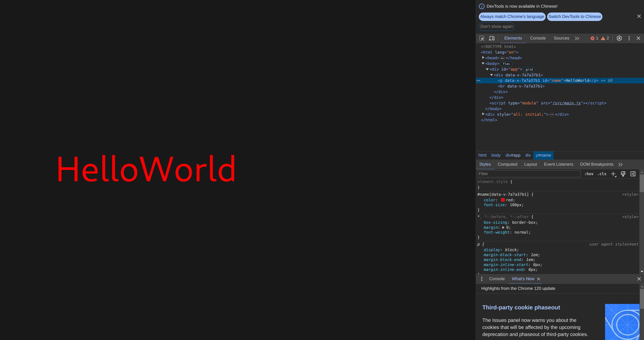The height and width of the screenshot is (340, 644).
Task: Click the add new style rule icon
Action: click(614, 173)
